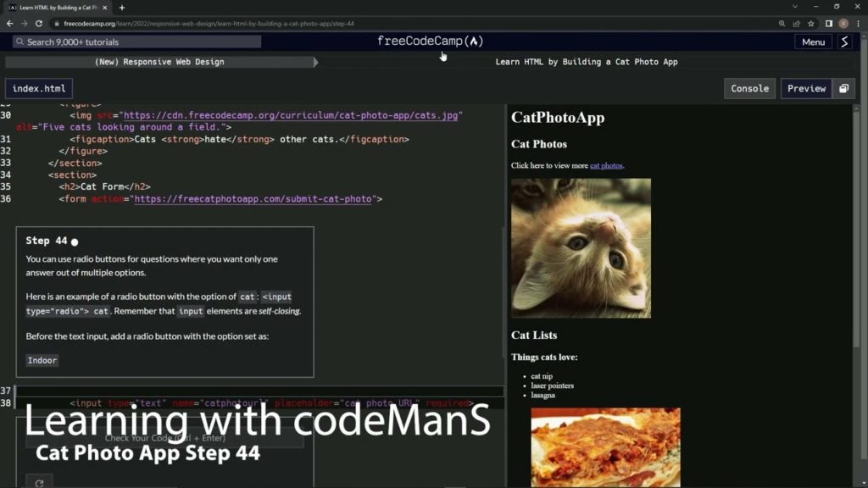This screenshot has height=488, width=868.
Task: Select the index.html tab
Action: 38,87
